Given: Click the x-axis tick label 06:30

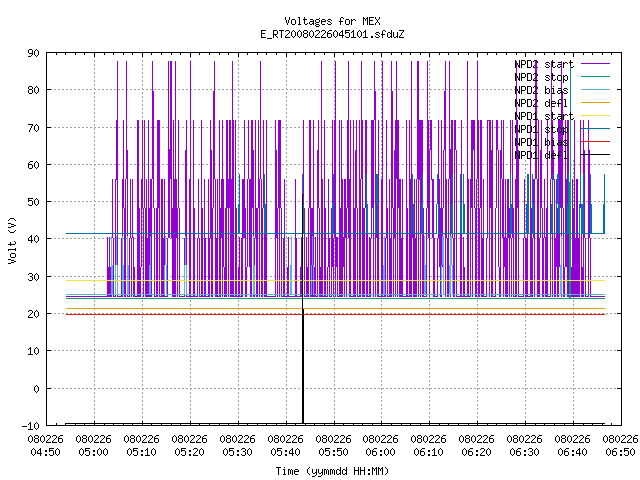Looking at the screenshot, I should (x=524, y=452).
